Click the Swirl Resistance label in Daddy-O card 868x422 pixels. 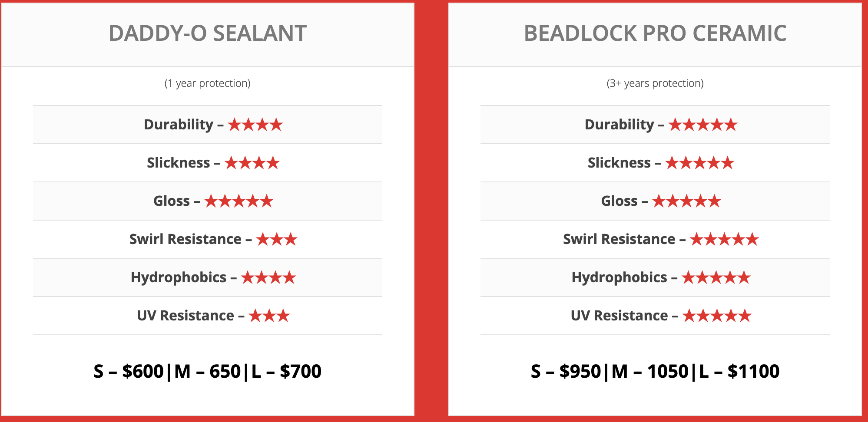(x=186, y=239)
